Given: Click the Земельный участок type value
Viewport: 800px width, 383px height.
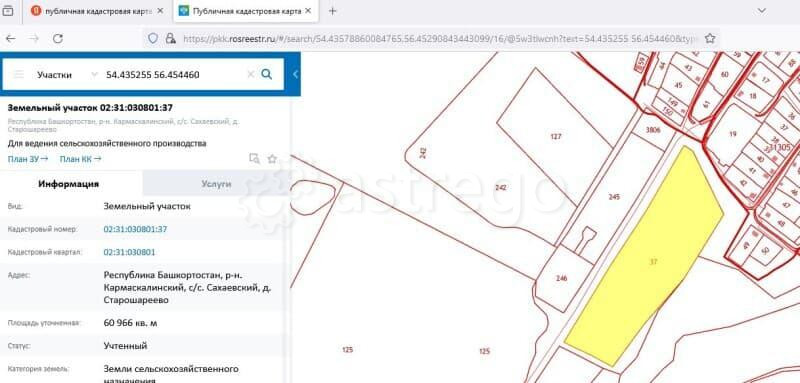Looking at the screenshot, I should pos(147,207).
